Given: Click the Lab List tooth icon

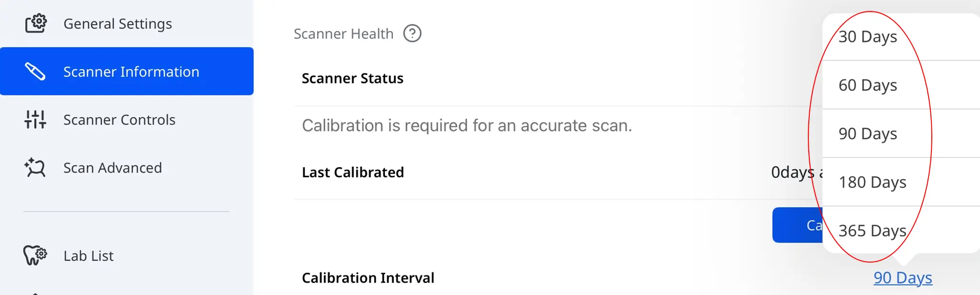Looking at the screenshot, I should [x=35, y=255].
